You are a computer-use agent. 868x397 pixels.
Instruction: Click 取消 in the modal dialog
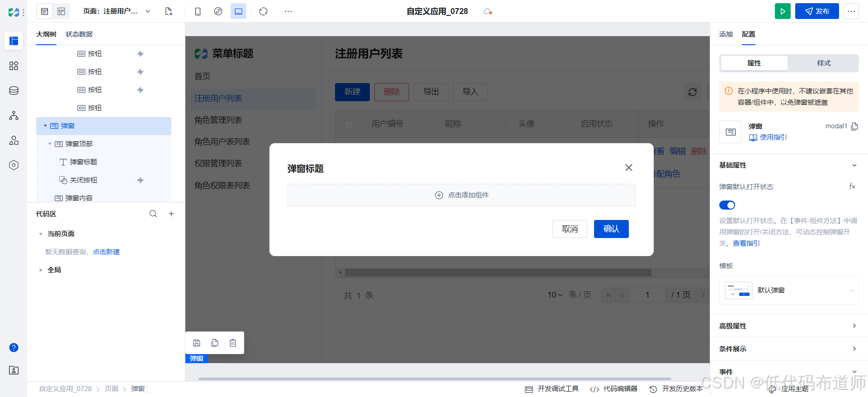(570, 229)
